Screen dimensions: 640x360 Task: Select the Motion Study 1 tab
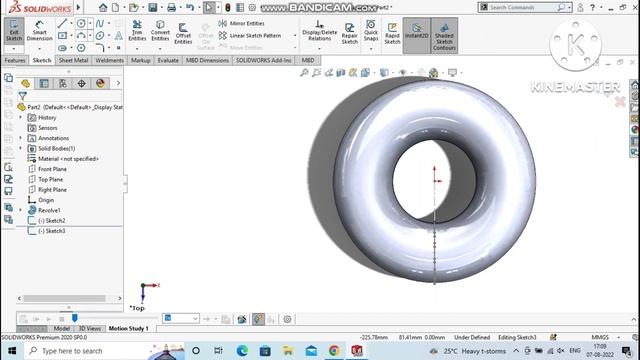pos(128,329)
